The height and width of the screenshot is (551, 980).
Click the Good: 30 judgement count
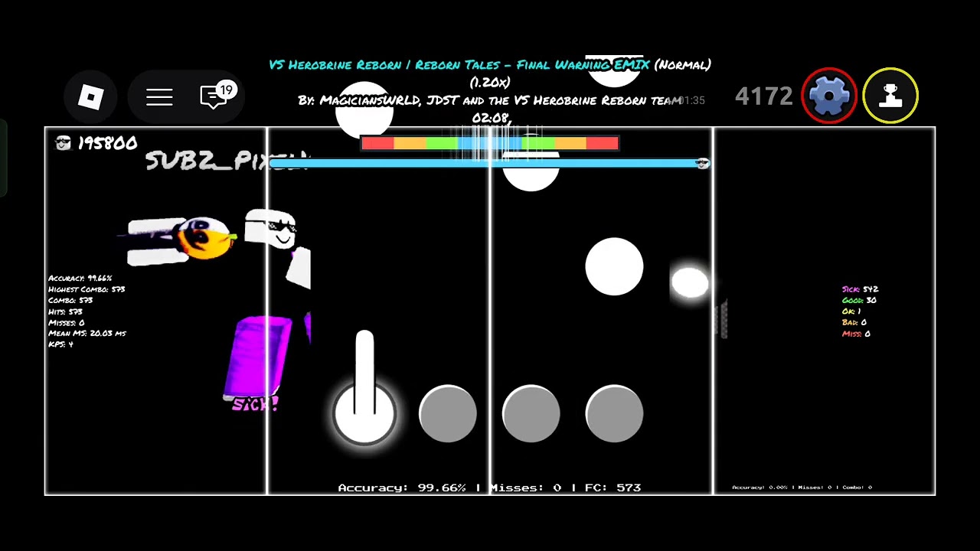859,300
